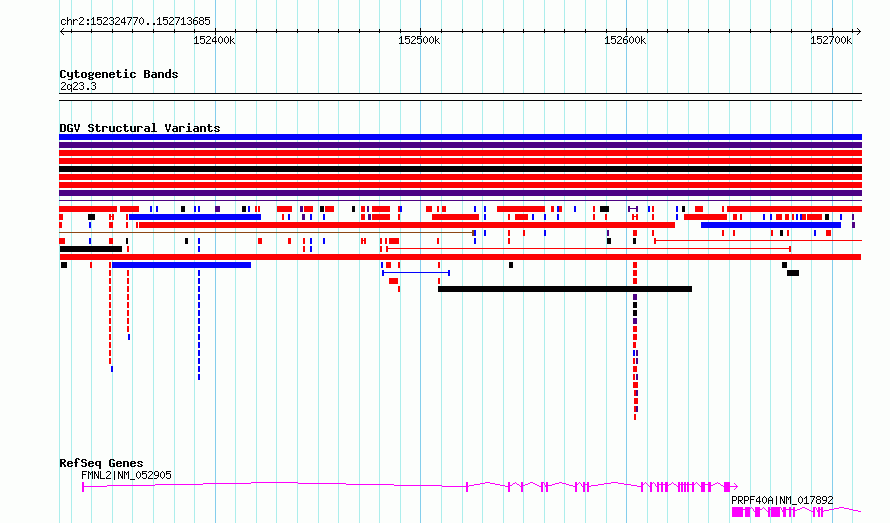890x523 pixels.
Task: Click the FMNL2 gene's end arrow
Action: click(735, 487)
